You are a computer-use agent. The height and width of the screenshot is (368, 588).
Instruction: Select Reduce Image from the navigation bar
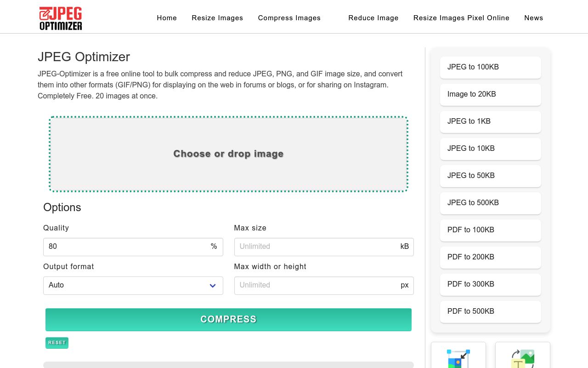click(x=373, y=17)
